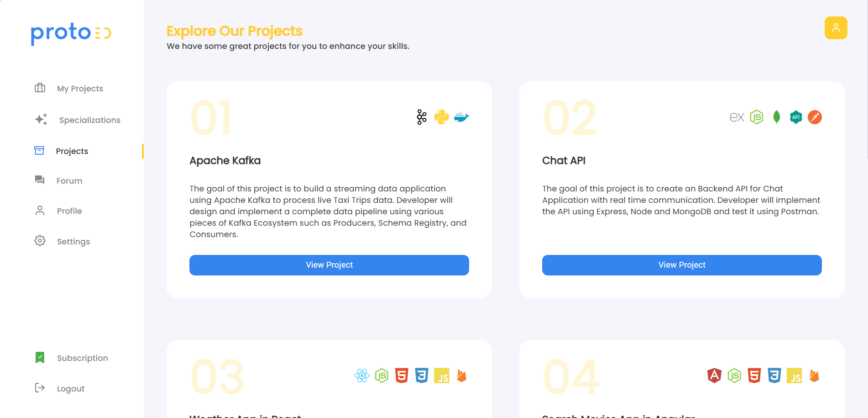Click the Apache Kafka icon on project 01
868x418 pixels.
point(420,116)
